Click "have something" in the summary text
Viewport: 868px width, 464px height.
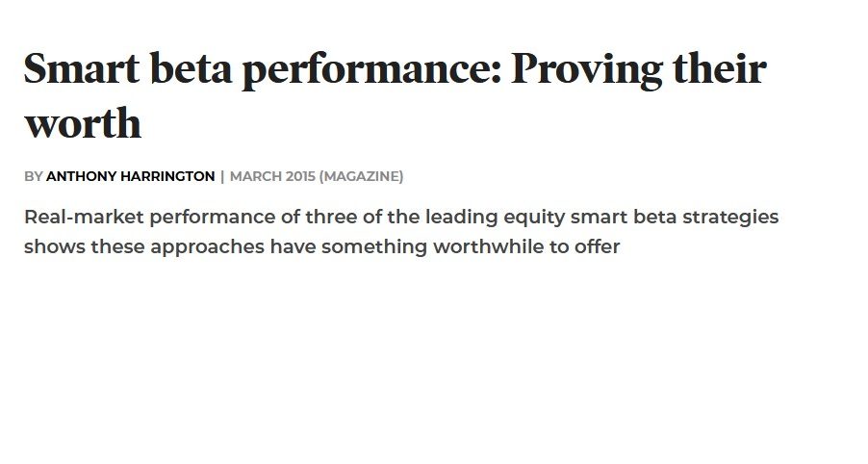pyautogui.click(x=348, y=246)
